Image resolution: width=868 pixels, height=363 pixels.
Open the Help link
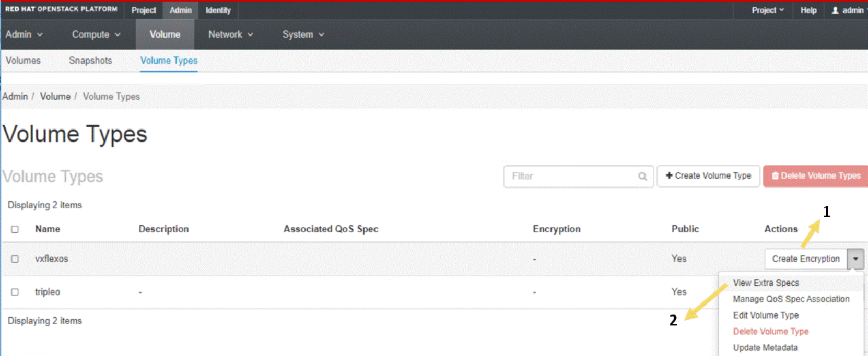[808, 10]
